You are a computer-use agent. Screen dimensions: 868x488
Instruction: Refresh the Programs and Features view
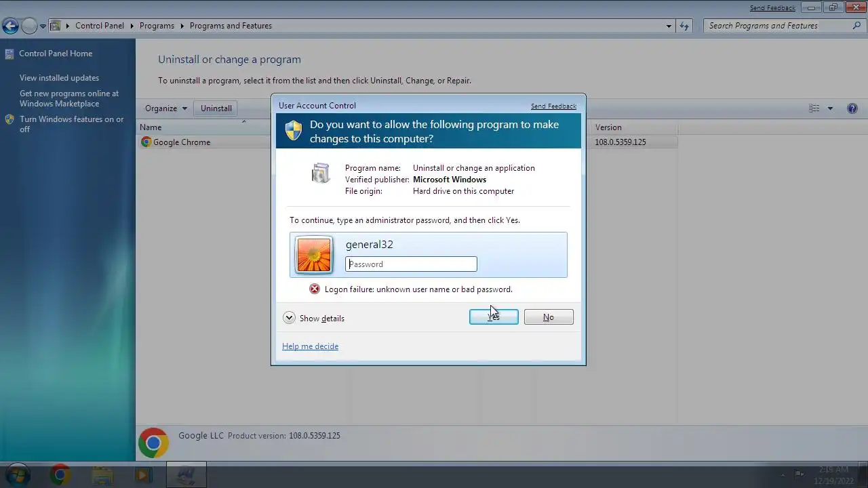pos(684,26)
